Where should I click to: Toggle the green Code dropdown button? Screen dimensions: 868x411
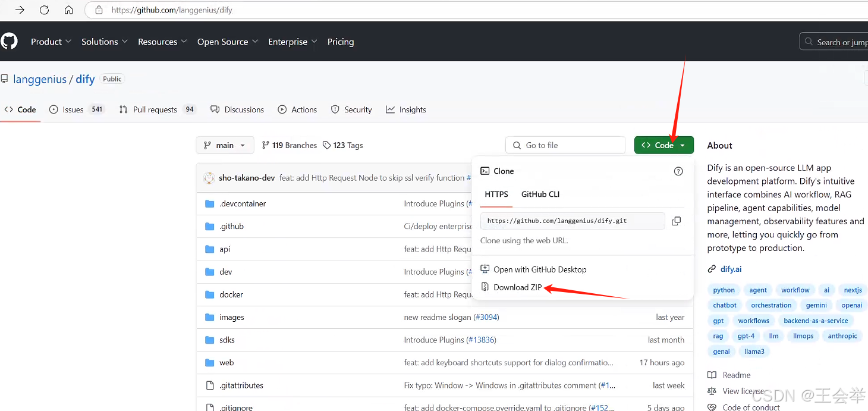(663, 145)
